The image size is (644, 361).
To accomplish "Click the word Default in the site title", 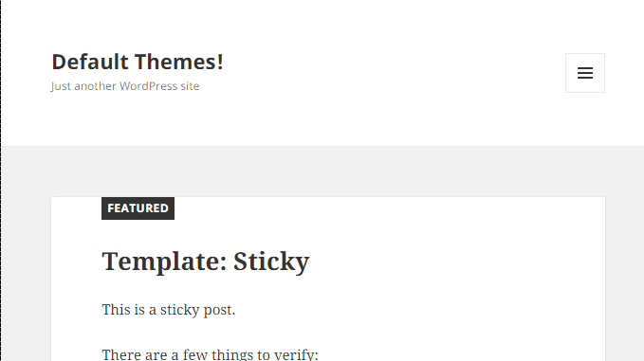I will (x=90, y=62).
